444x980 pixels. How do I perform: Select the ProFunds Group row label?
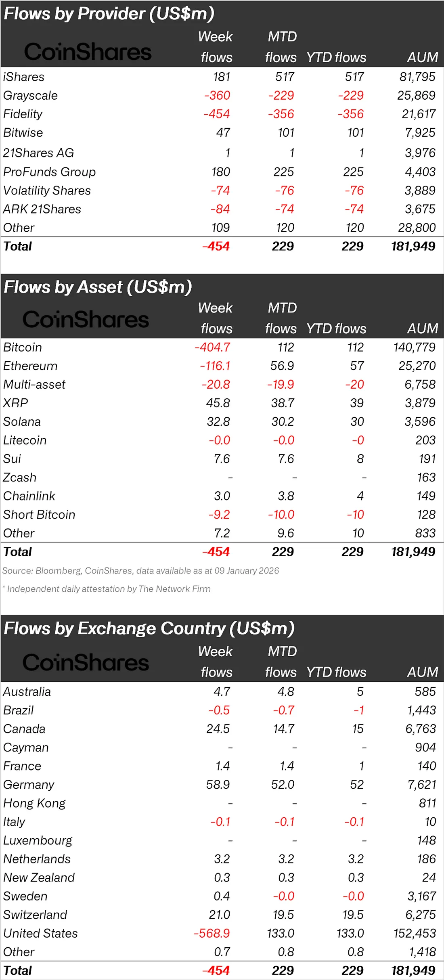pyautogui.click(x=49, y=172)
